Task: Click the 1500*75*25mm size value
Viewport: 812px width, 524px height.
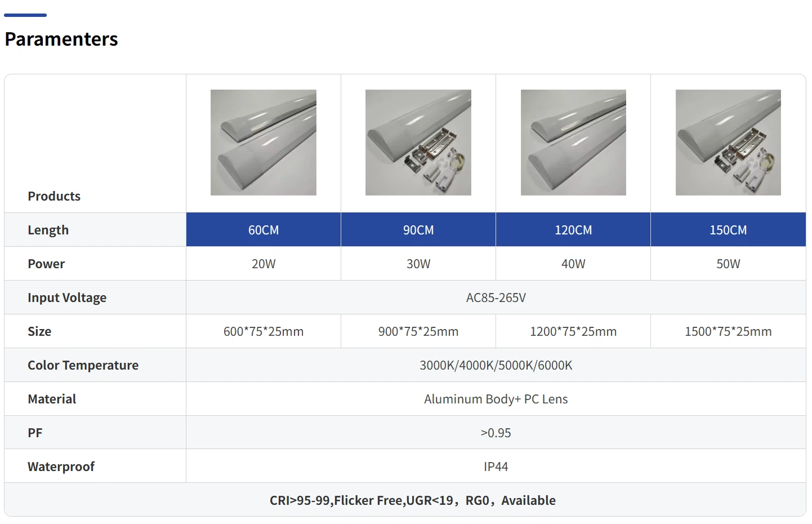Action: 728,331
